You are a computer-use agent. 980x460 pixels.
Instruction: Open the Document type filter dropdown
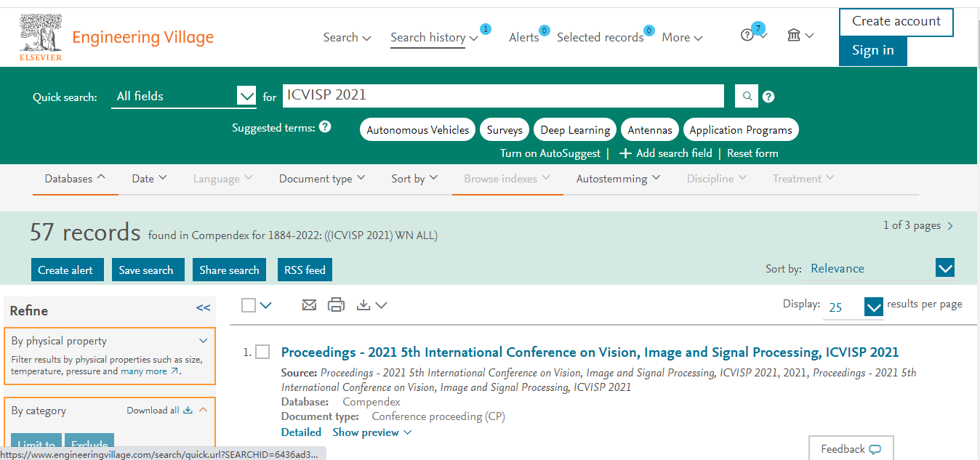[x=322, y=179]
